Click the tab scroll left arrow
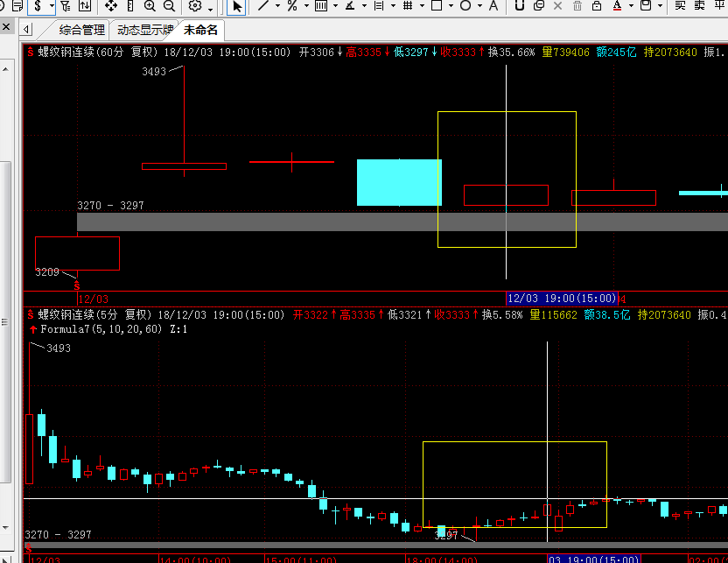Viewport: 728px width, 563px height. [x=26, y=30]
